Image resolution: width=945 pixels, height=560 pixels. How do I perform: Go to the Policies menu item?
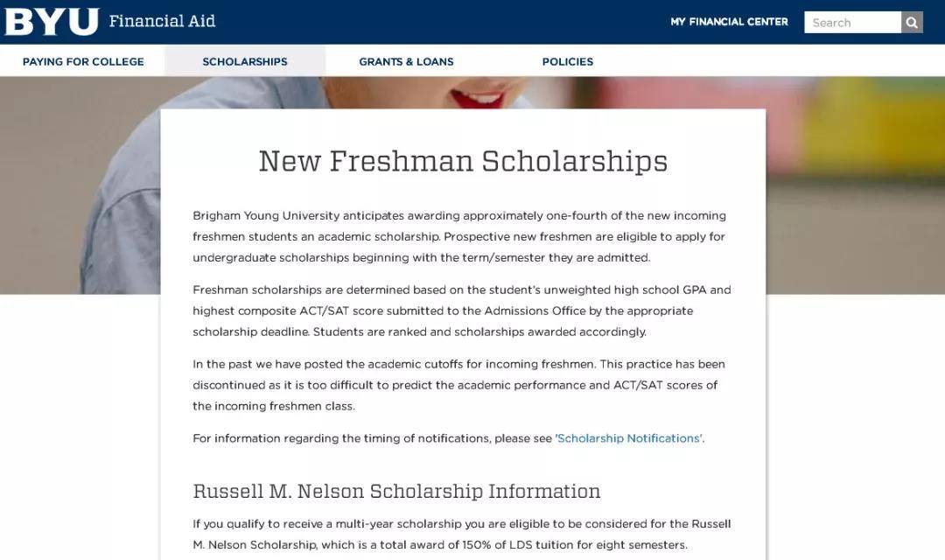click(568, 61)
